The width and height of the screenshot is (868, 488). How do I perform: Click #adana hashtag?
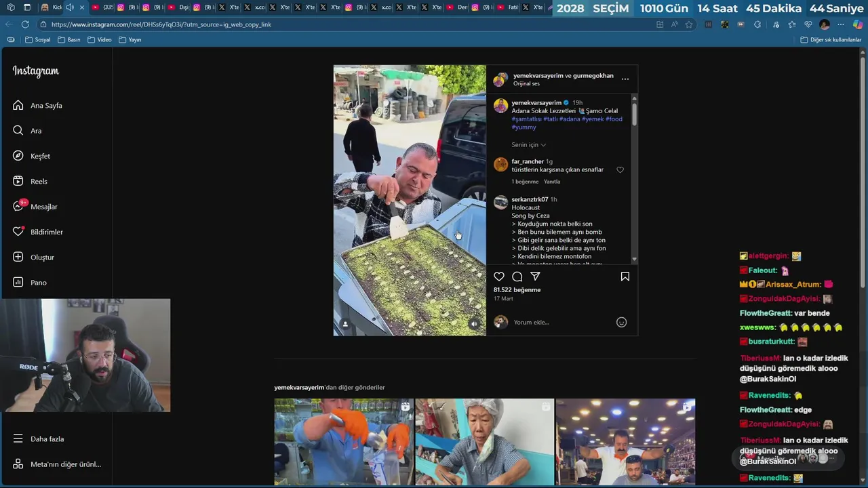[x=570, y=119]
